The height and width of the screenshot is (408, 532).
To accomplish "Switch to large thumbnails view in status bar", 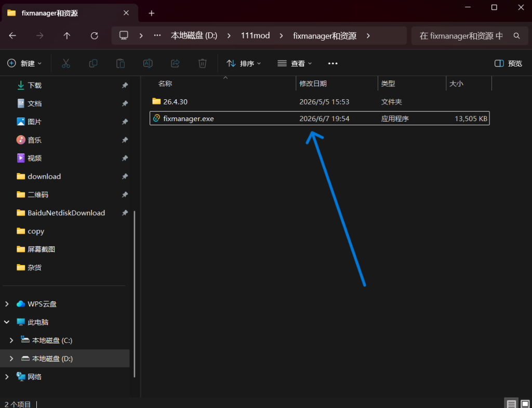I will click(x=525, y=404).
